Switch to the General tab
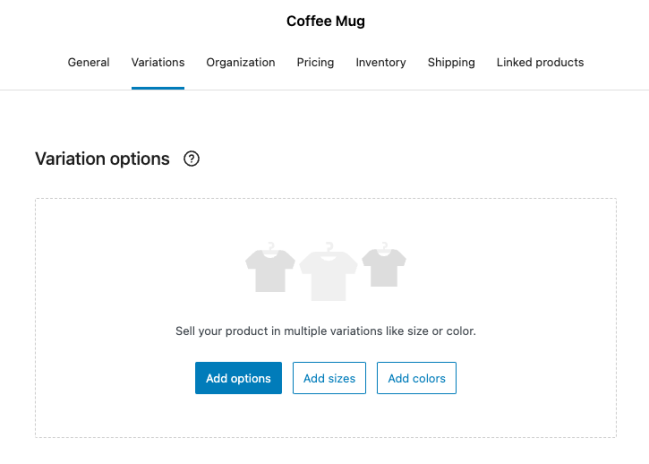 pyautogui.click(x=88, y=62)
